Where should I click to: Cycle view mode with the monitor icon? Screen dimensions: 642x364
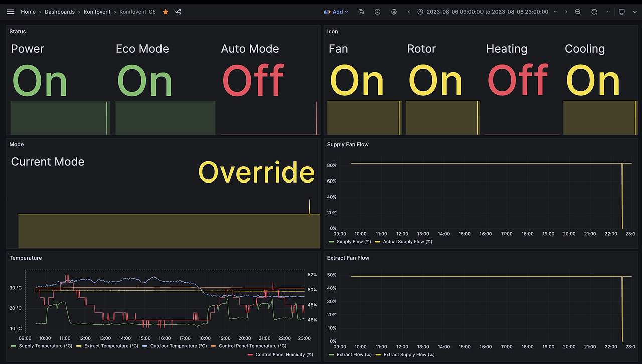pyautogui.click(x=622, y=12)
